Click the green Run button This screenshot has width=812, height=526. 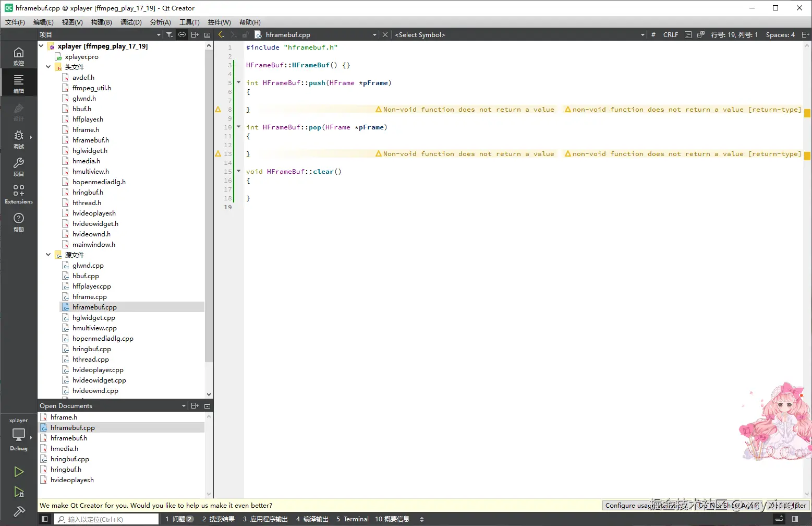click(19, 472)
